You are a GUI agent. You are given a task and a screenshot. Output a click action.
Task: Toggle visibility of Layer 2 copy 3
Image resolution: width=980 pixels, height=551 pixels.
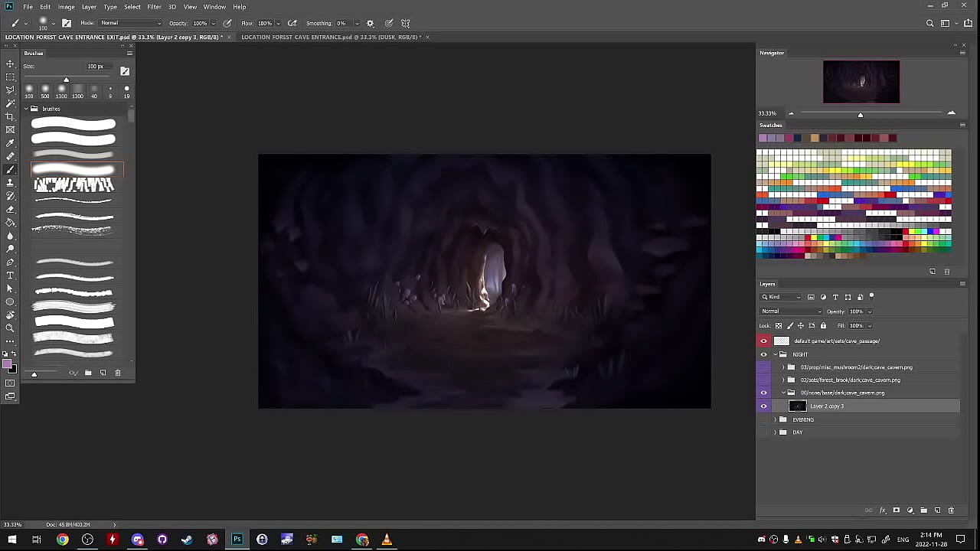763,406
